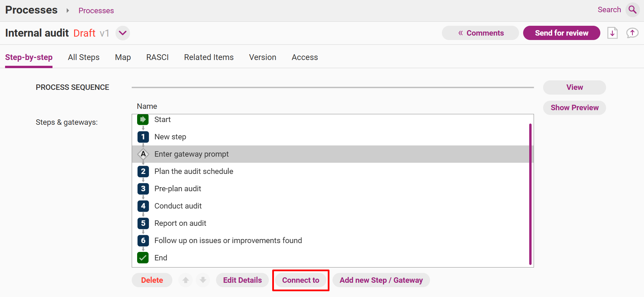Open the All Steps tab
Viewport: 644px width, 297px height.
[84, 57]
